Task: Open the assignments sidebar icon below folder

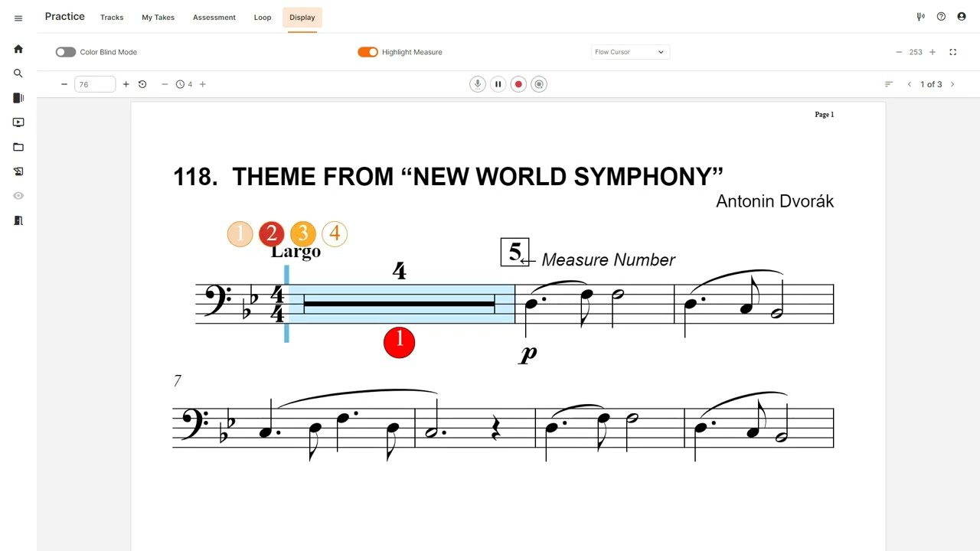Action: coord(18,171)
